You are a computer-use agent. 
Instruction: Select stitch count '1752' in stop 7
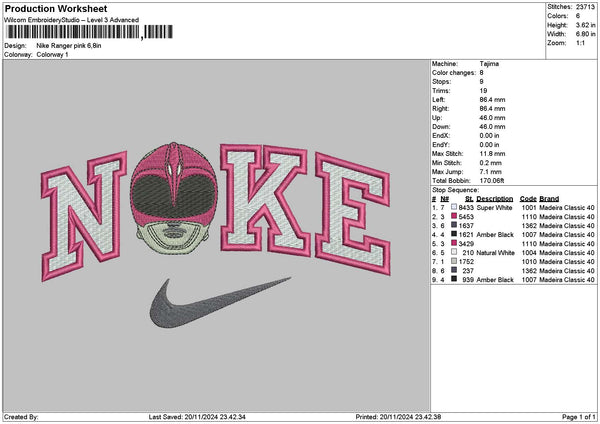(x=466, y=261)
